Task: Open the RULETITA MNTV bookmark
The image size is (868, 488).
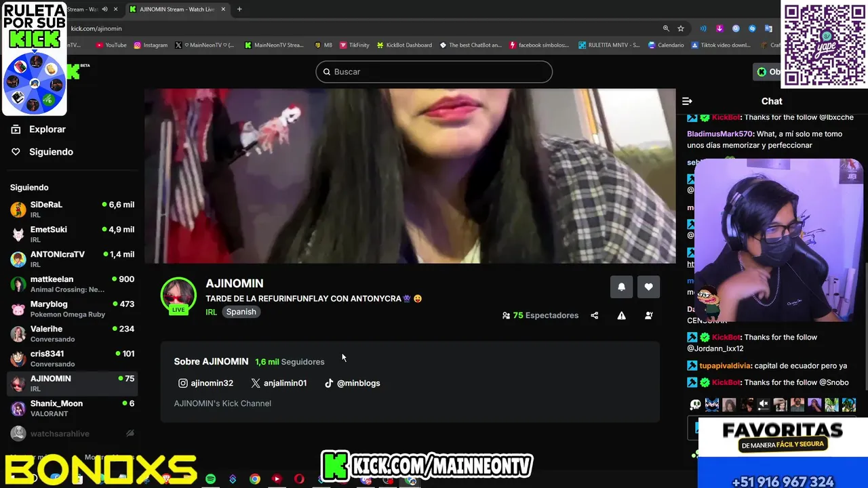Action: [609, 45]
